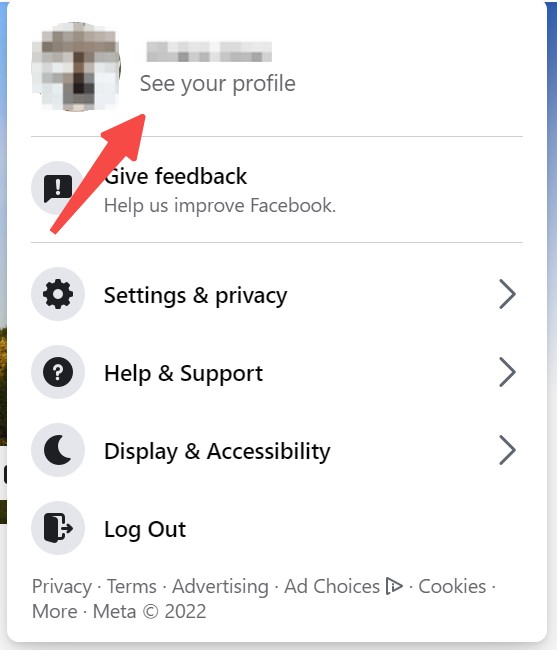The width and height of the screenshot is (557, 650).
Task: Open the Give feedback menu entry
Action: pos(277,189)
